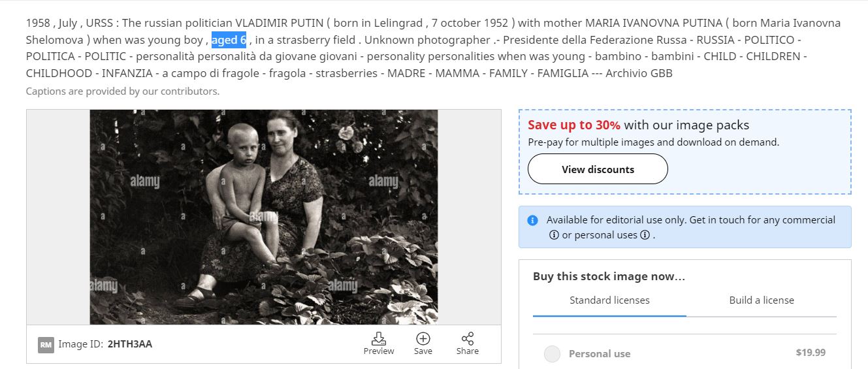Select the Personal use radio button
This screenshot has width=868, height=369.
(553, 354)
